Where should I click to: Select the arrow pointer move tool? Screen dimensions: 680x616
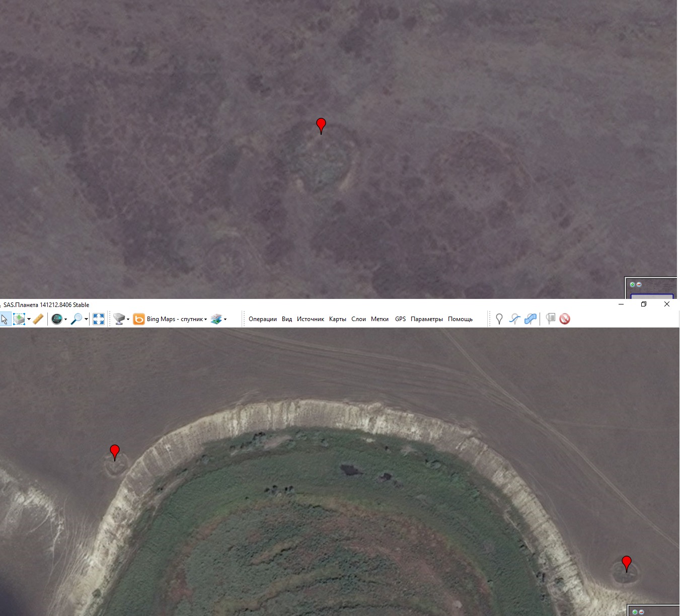tap(5, 319)
